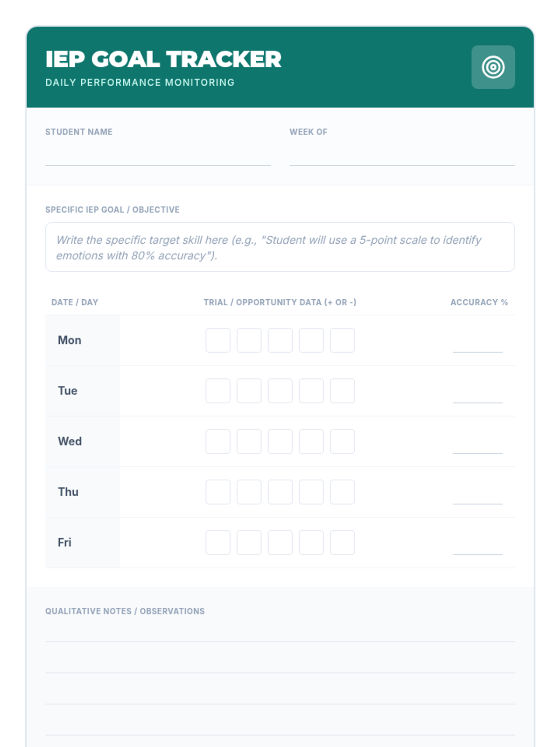Image resolution: width=560 pixels, height=747 pixels.
Task: Click the Student Name input line
Action: click(158, 156)
